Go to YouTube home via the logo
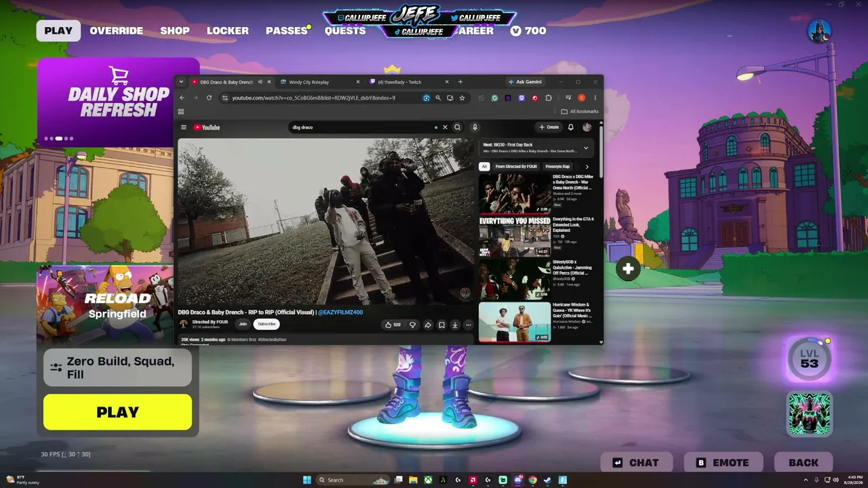The image size is (868, 488). (207, 127)
